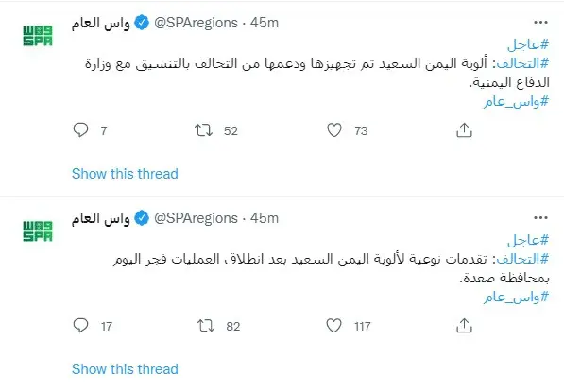Open the more options menu on second tweet

pyautogui.click(x=540, y=218)
